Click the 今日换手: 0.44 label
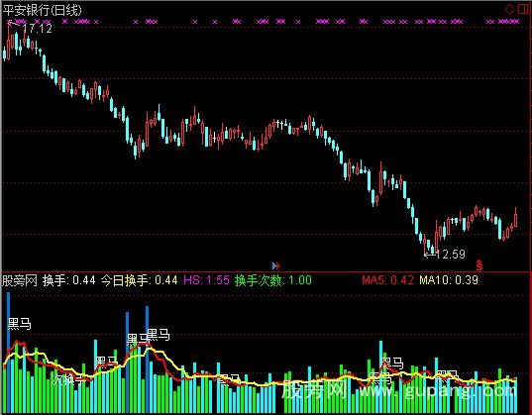 (139, 280)
